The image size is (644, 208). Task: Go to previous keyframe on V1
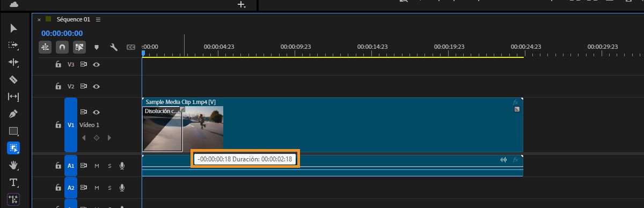point(83,138)
